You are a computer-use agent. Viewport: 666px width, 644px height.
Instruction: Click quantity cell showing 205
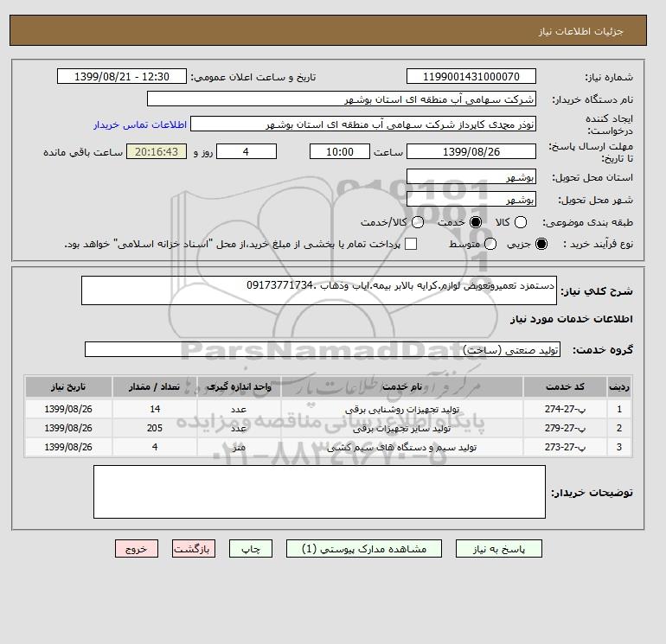point(155,428)
